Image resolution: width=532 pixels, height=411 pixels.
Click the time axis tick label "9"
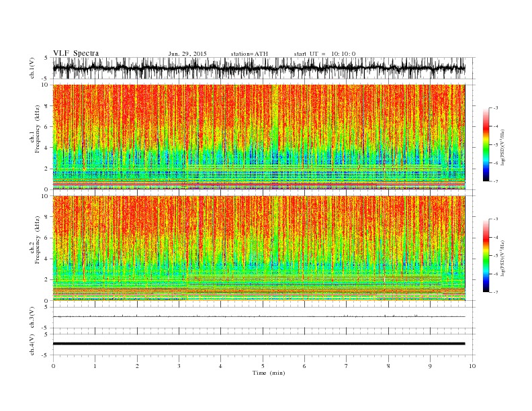click(430, 366)
